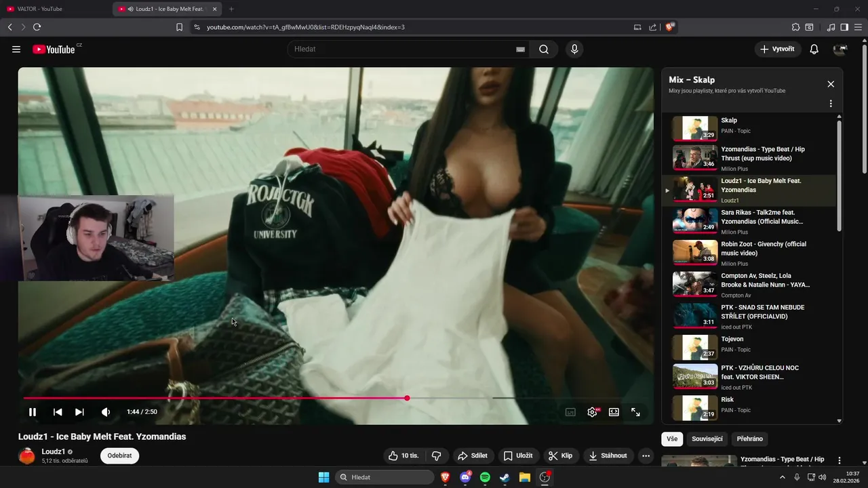Skip to the previous video
Image resolution: width=868 pixels, height=488 pixels.
click(x=58, y=412)
